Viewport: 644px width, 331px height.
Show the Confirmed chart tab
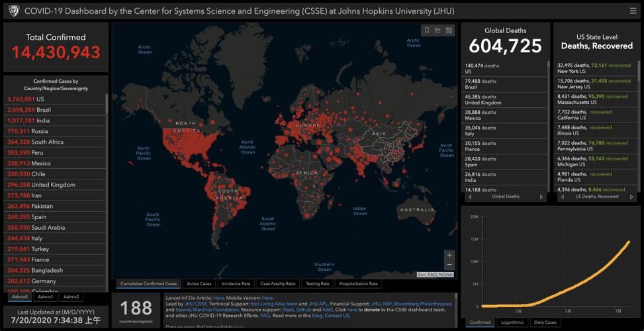[480, 322]
